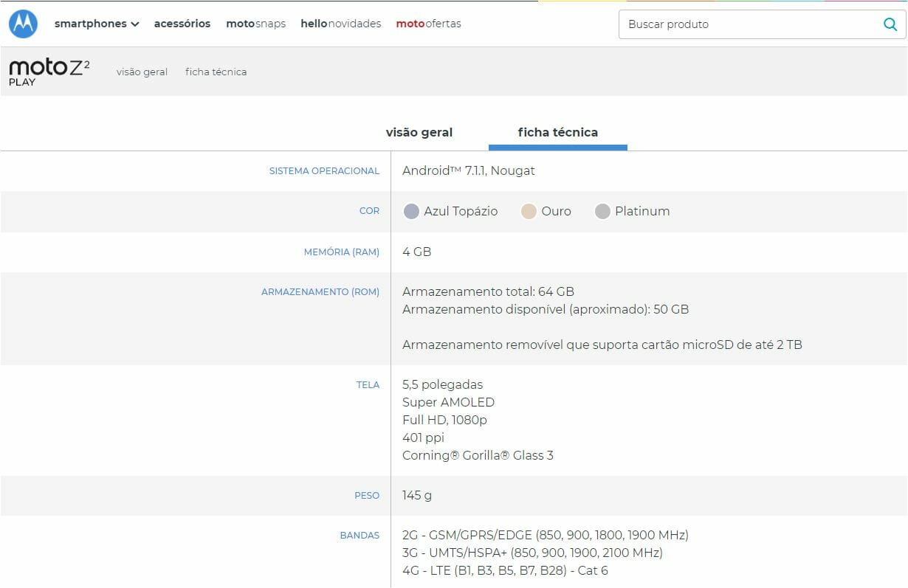Click the SISTEMA OPERACIONAL label
Image resolution: width=908 pixels, height=588 pixels.
324,171
